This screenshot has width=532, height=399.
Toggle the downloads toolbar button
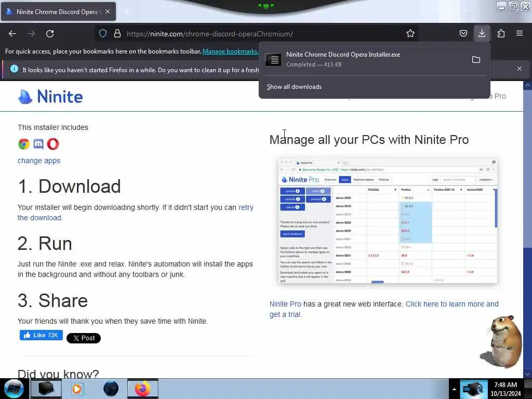(482, 33)
